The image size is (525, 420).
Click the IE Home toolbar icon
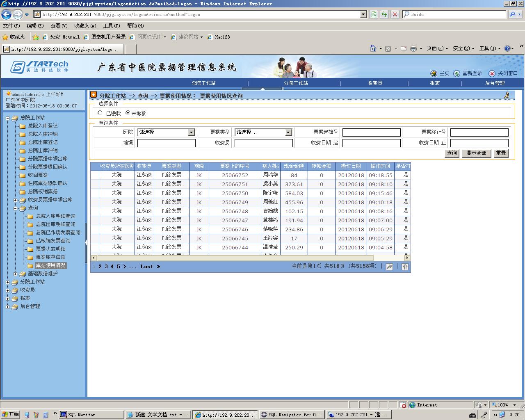pos(373,48)
